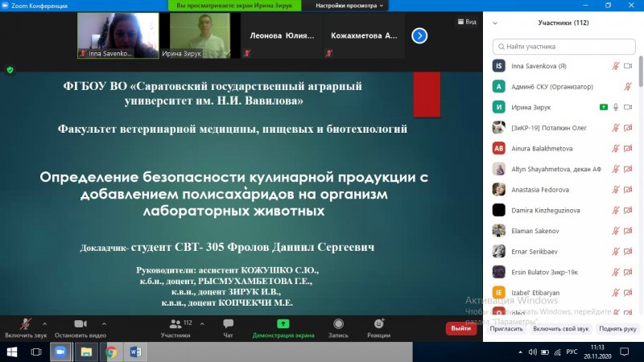The image size is (644, 362).
Task: Open Реакции emoji reactions
Action: click(378, 328)
